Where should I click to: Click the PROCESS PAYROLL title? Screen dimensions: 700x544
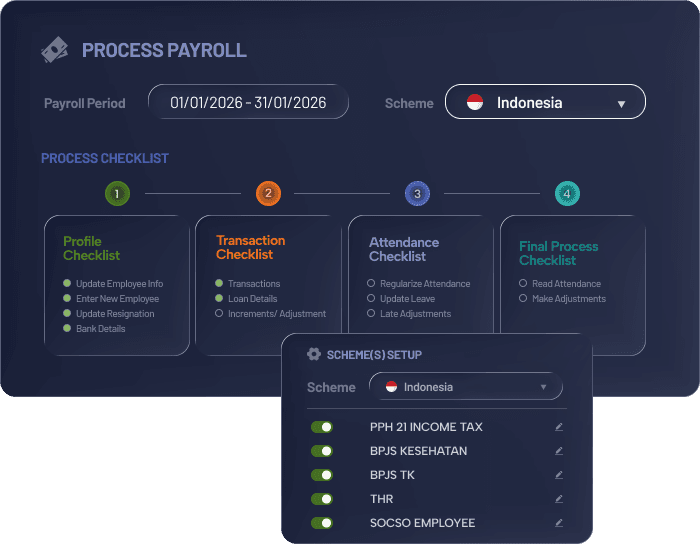tap(164, 50)
